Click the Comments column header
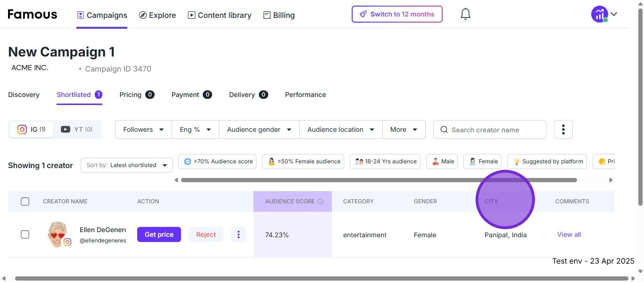The width and height of the screenshot is (644, 282). [572, 201]
